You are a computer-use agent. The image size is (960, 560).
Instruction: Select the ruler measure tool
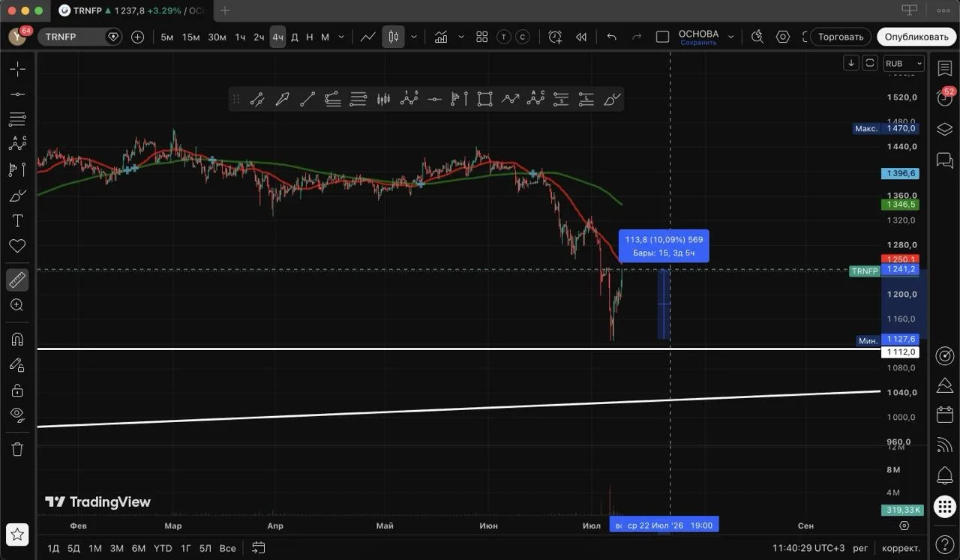[x=17, y=280]
